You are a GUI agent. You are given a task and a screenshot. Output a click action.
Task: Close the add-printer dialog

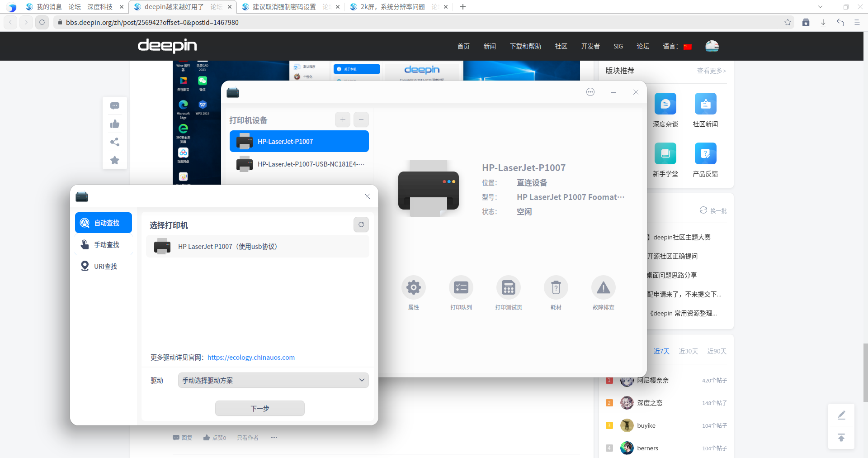click(x=367, y=196)
